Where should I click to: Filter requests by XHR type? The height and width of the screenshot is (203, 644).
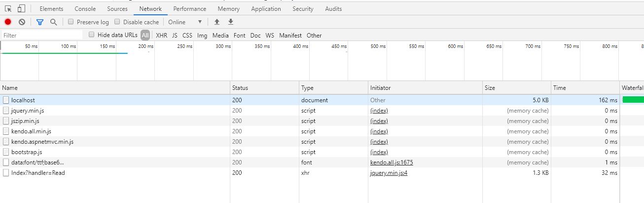(x=162, y=36)
